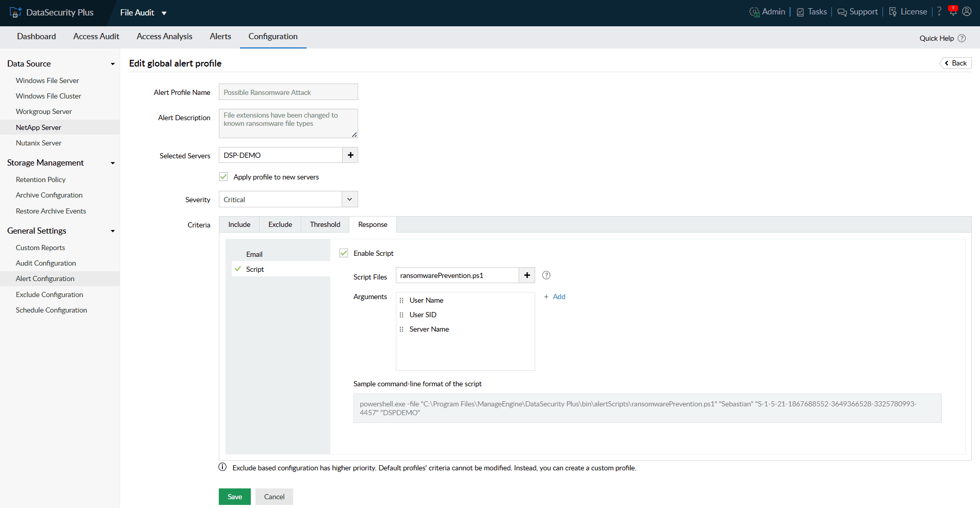Image resolution: width=980 pixels, height=508 pixels.
Task: Click the plus icon beside Script Files
Action: (x=527, y=275)
